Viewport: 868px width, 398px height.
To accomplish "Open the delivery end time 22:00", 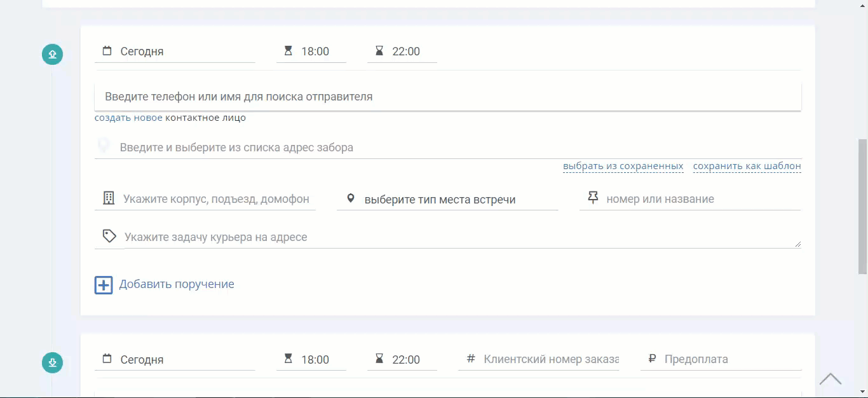I will point(402,359).
